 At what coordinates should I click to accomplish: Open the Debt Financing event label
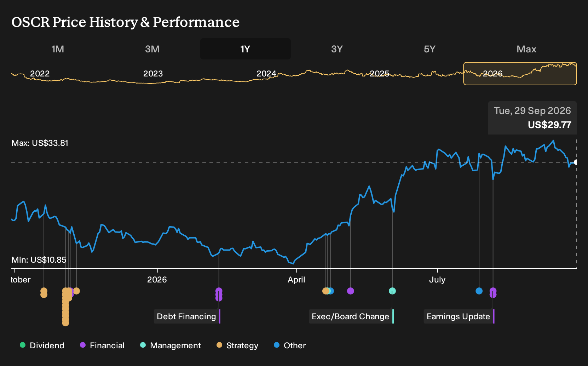point(187,316)
